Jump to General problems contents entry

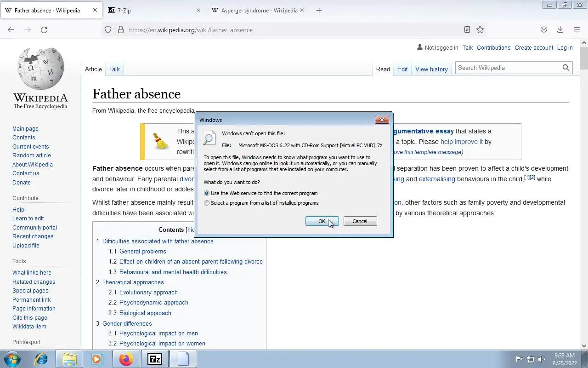143,252
